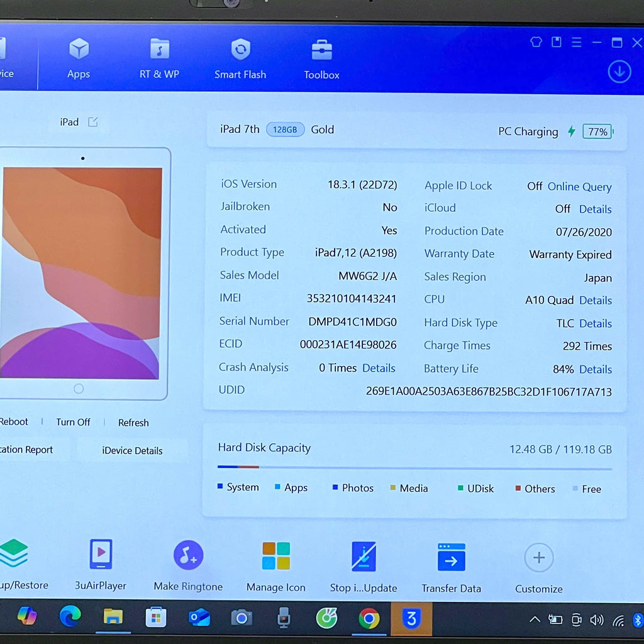
Task: Open RT & WP ringtones section
Action: pyautogui.click(x=159, y=58)
